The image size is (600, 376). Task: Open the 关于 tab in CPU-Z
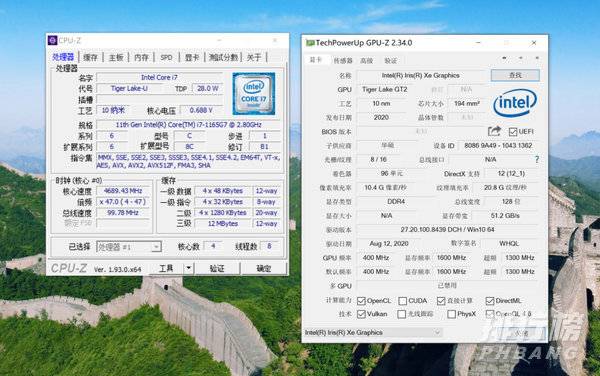coord(254,57)
